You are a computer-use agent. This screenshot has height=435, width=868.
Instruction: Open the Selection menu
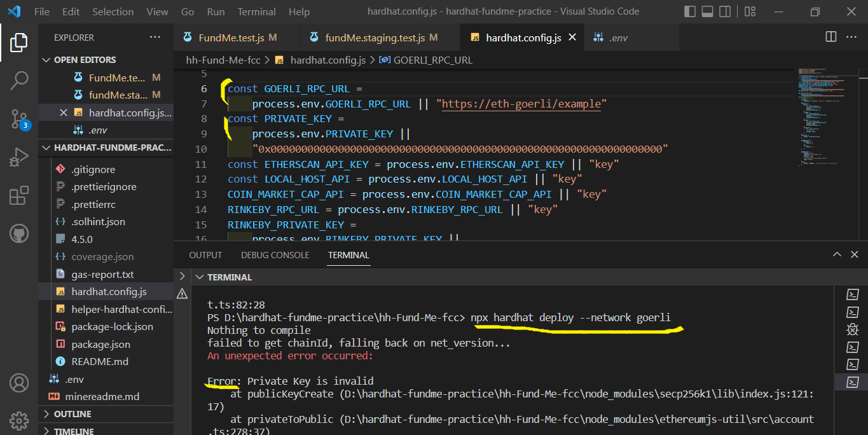click(113, 11)
